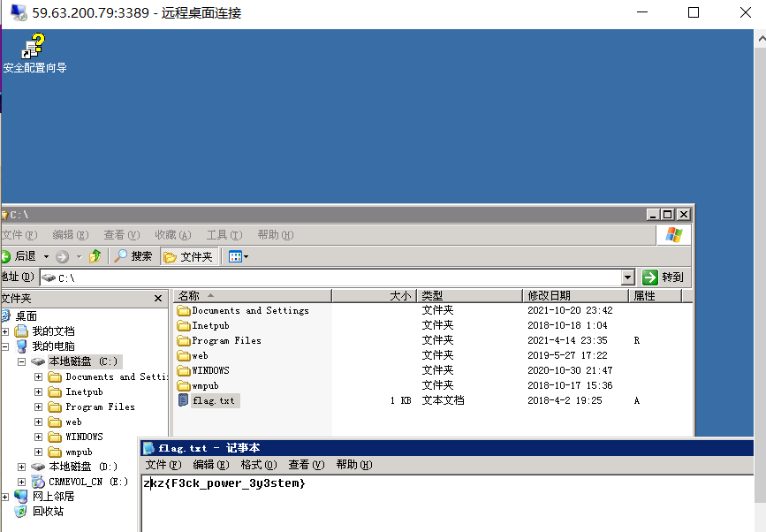
Task: Collapse 本地磁盘 (C:) tree node
Action: pyautogui.click(x=21, y=362)
